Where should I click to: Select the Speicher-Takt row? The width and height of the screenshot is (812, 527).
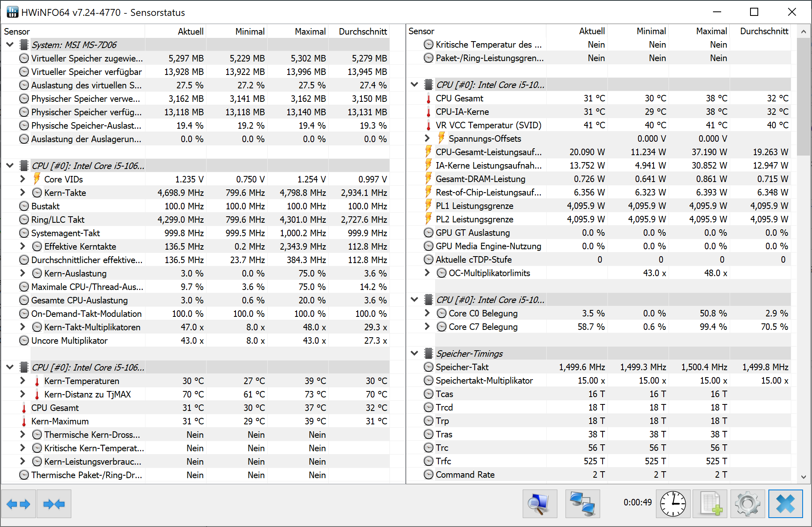click(x=599, y=367)
